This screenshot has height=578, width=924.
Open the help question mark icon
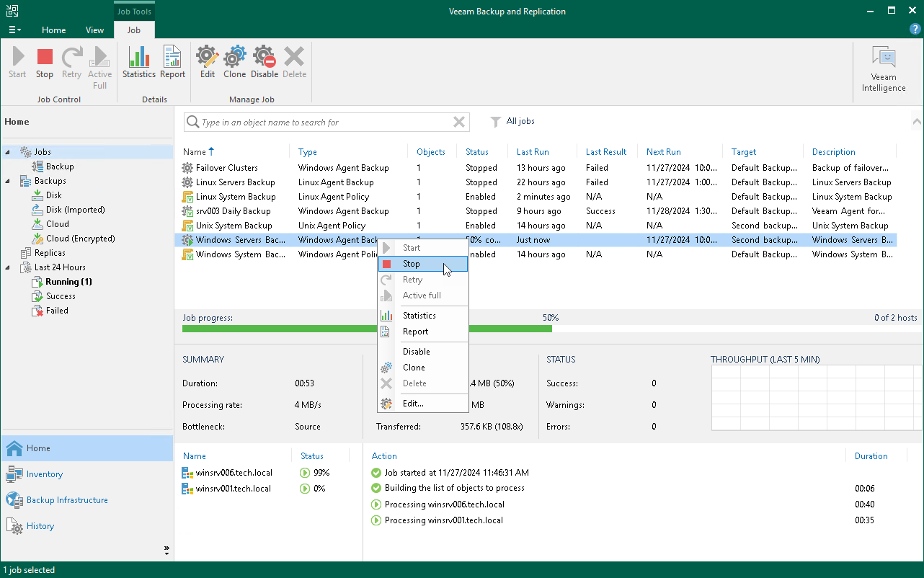click(x=915, y=30)
